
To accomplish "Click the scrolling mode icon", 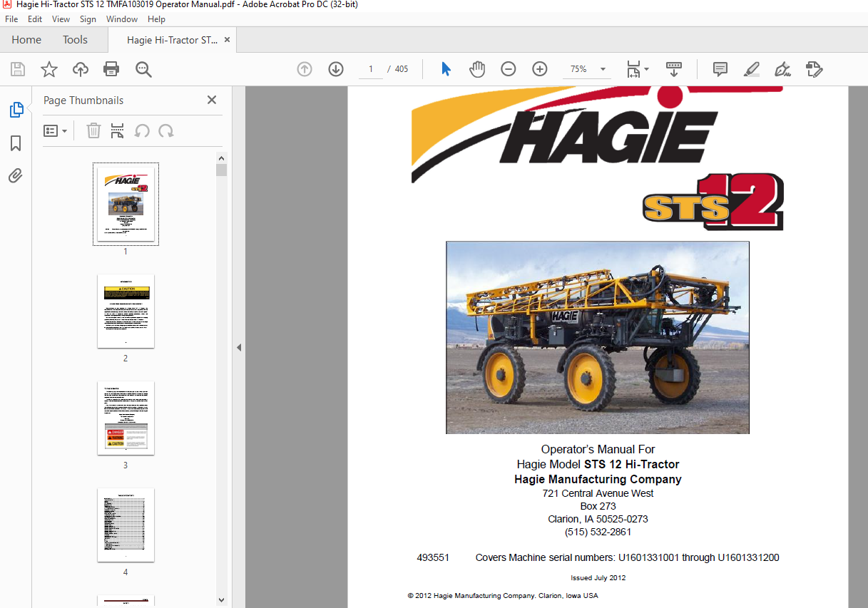I will 674,69.
